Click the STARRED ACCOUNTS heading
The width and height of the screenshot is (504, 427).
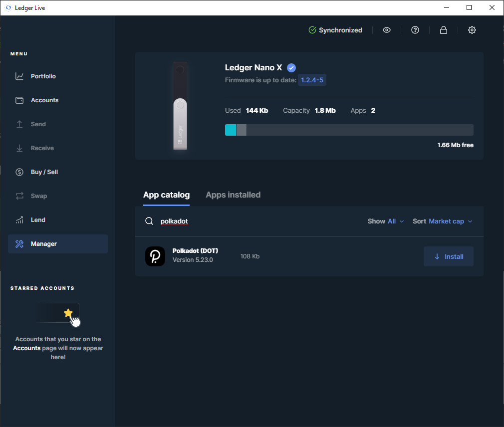[42, 288]
